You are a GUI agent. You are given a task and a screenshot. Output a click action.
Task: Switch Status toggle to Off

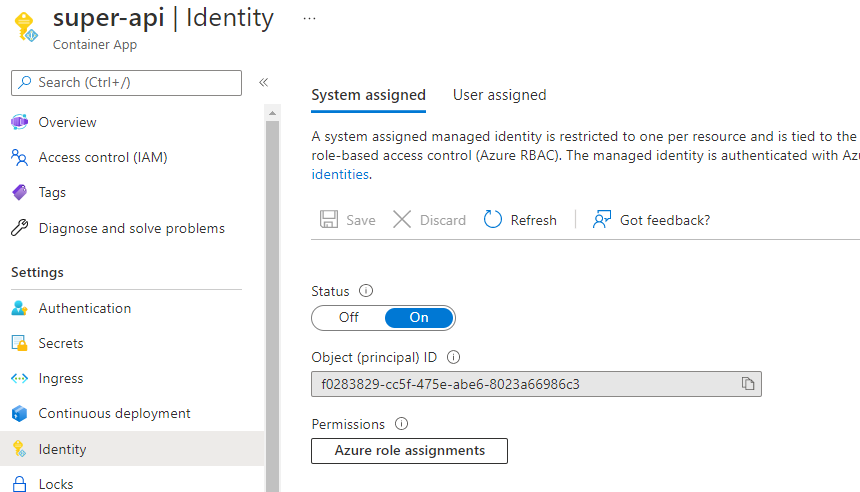tap(348, 317)
